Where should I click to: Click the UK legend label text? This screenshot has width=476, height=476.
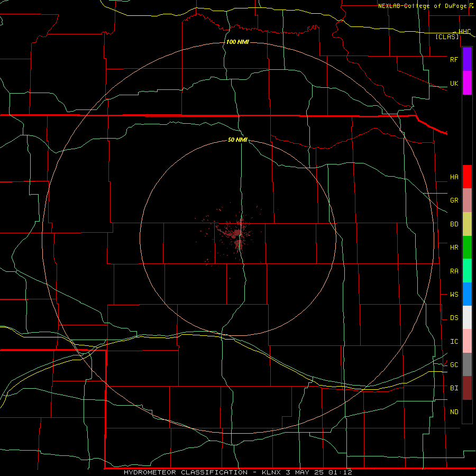(454, 83)
